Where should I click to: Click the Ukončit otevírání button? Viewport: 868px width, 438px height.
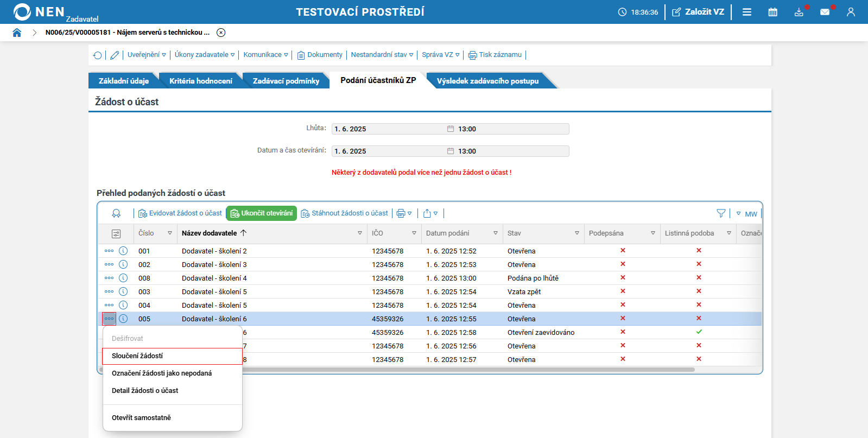(262, 213)
